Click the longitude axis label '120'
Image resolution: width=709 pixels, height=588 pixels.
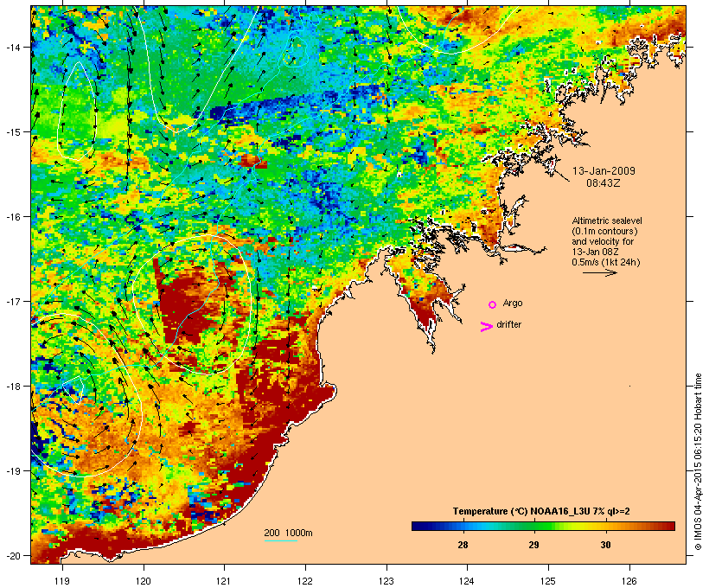(144, 581)
